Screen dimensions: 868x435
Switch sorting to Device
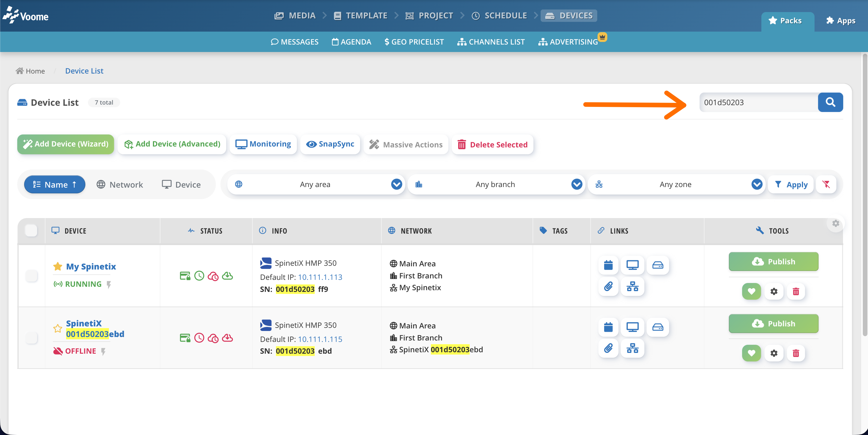tap(181, 185)
